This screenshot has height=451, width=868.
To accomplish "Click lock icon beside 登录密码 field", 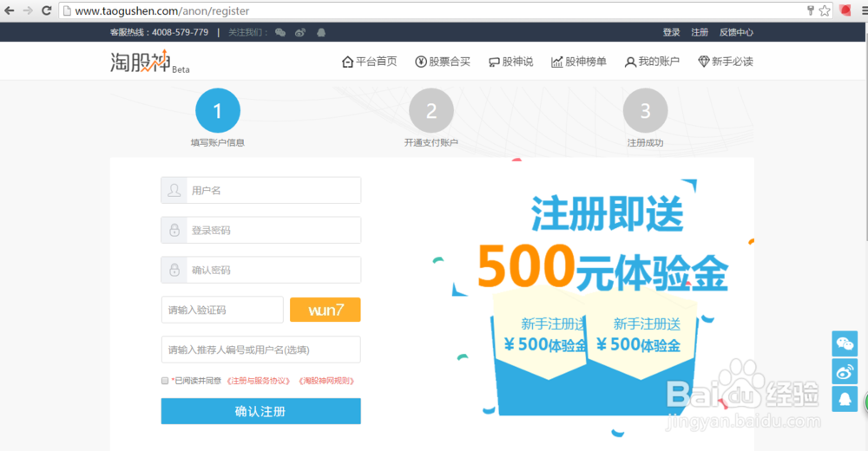I will (174, 230).
